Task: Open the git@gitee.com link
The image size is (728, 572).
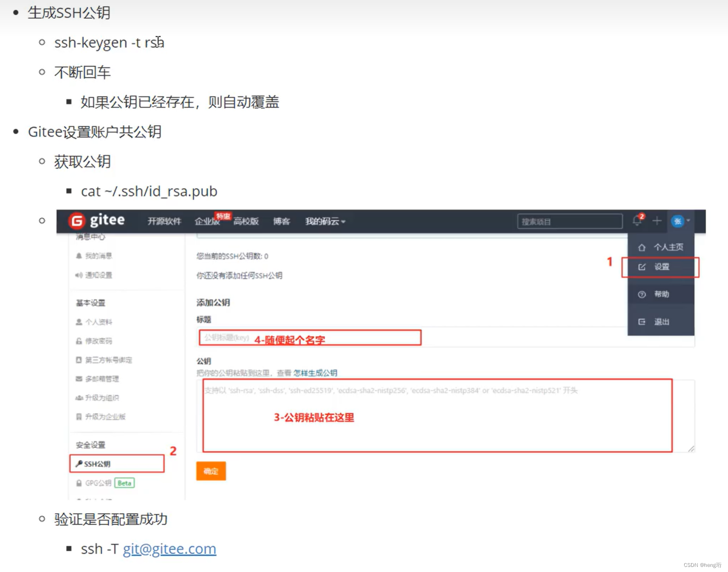Action: (x=169, y=549)
